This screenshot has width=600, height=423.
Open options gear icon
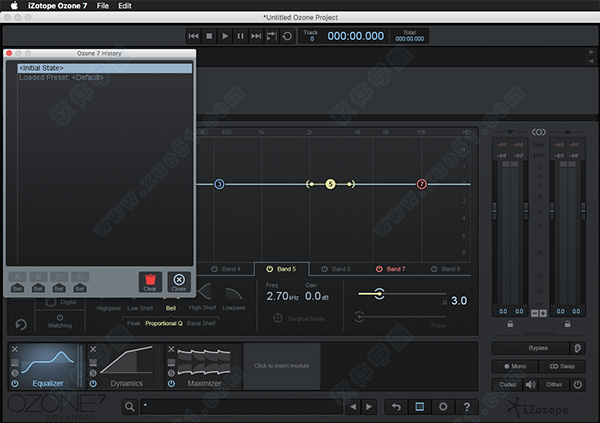[443, 407]
